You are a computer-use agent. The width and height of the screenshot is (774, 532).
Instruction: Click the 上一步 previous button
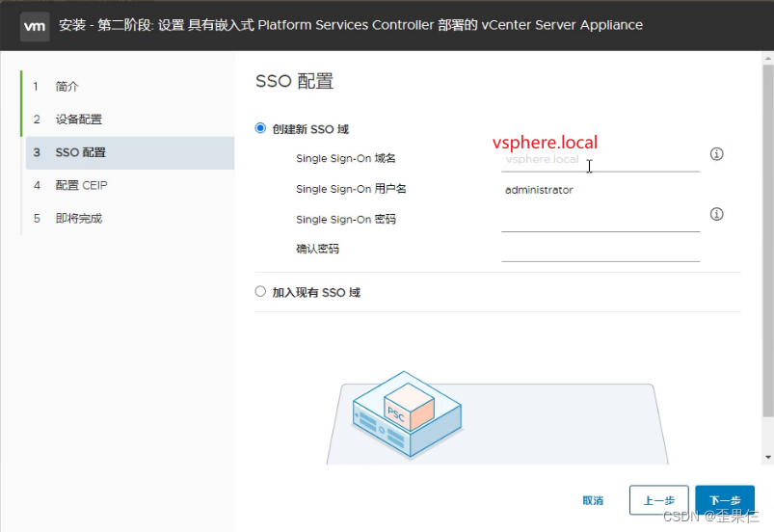pyautogui.click(x=659, y=500)
